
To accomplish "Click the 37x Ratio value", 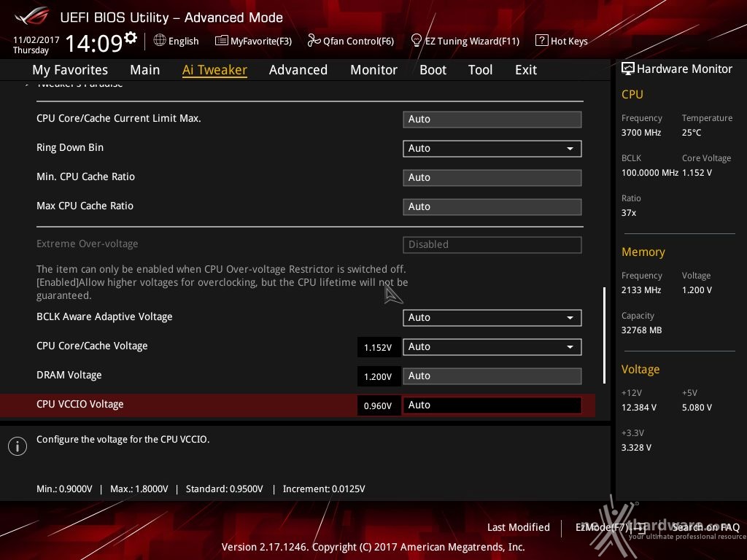I will pos(629,213).
